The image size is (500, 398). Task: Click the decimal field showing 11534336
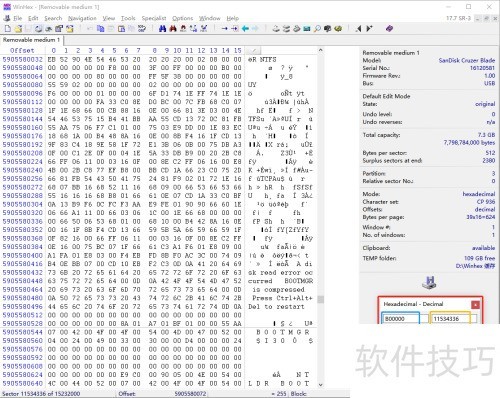[451, 319]
